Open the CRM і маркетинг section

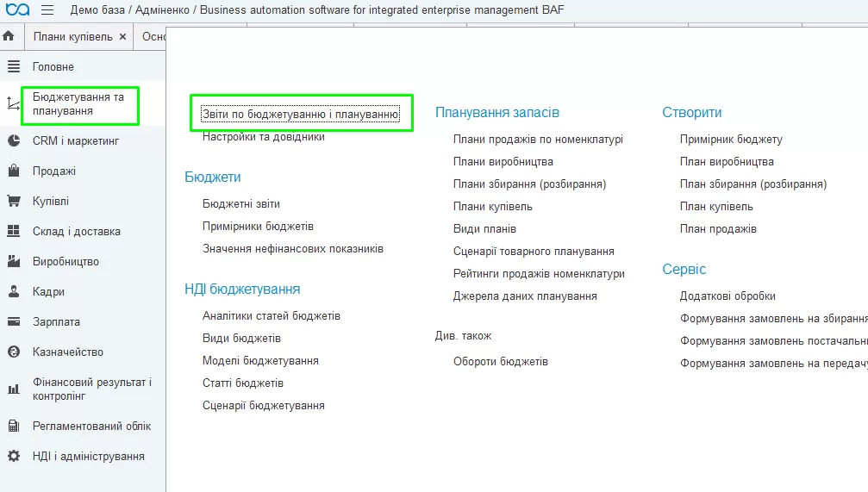(x=76, y=140)
